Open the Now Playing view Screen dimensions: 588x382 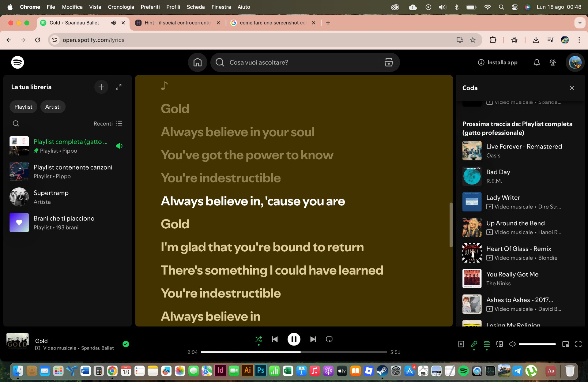[x=461, y=344]
